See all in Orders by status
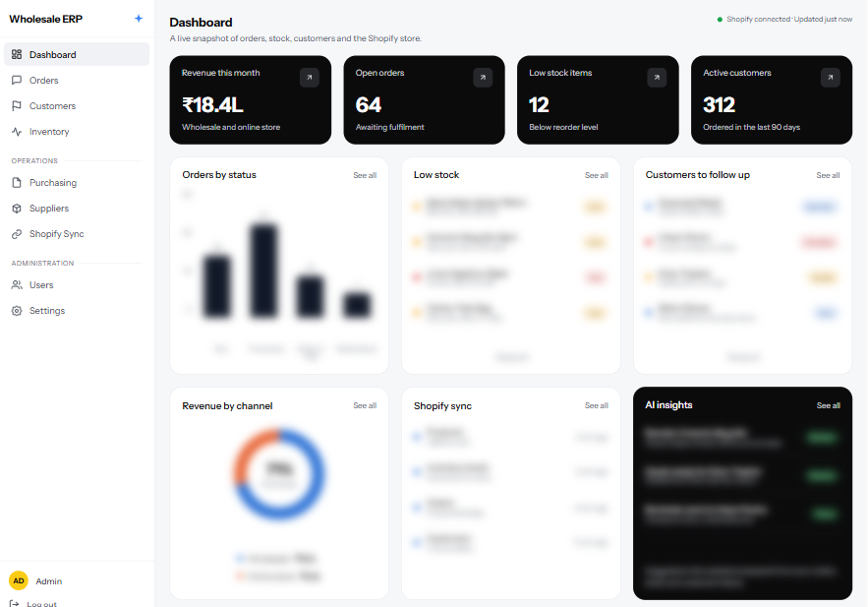Image resolution: width=868 pixels, height=607 pixels. (365, 175)
